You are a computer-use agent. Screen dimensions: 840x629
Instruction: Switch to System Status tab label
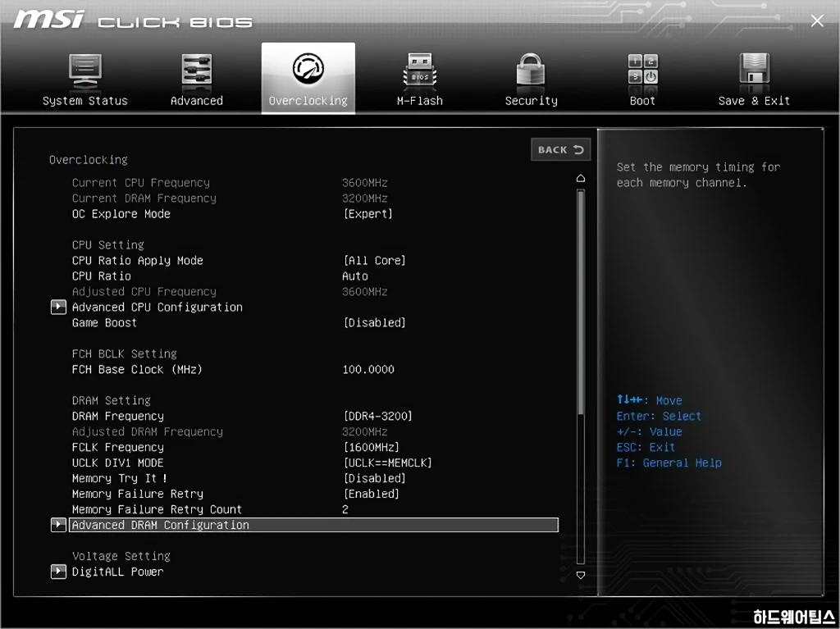pyautogui.click(x=85, y=101)
